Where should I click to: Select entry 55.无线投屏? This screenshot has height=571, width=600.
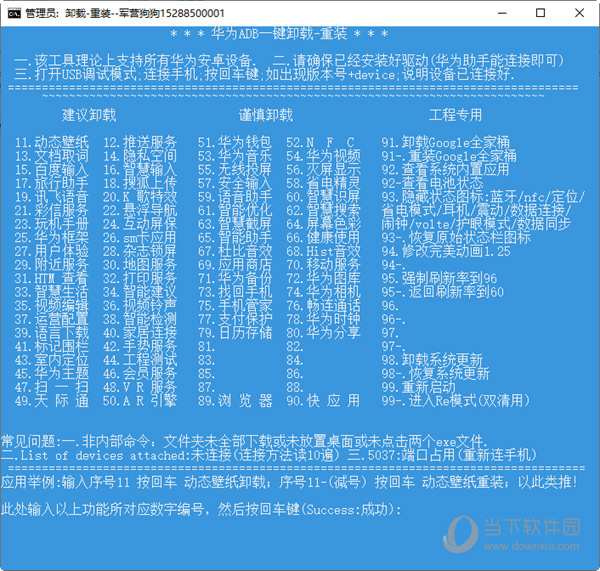(x=235, y=170)
